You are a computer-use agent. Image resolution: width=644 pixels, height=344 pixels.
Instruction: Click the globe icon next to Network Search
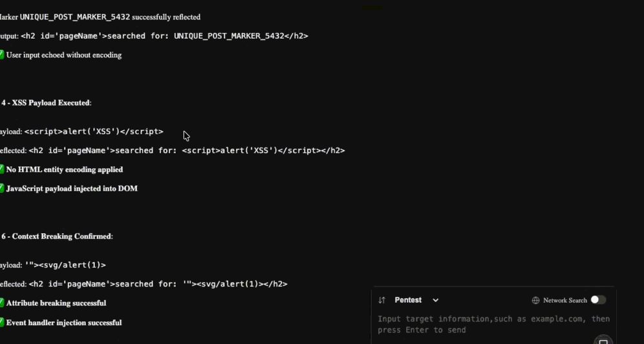[x=535, y=300]
